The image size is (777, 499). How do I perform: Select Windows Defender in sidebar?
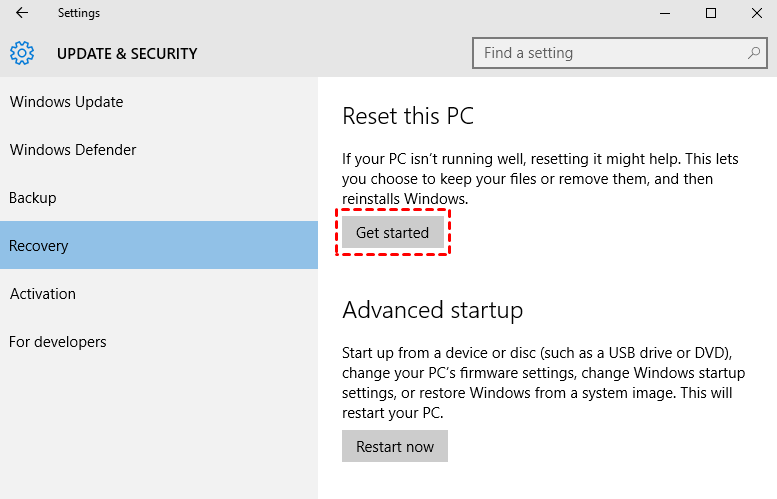pos(73,150)
